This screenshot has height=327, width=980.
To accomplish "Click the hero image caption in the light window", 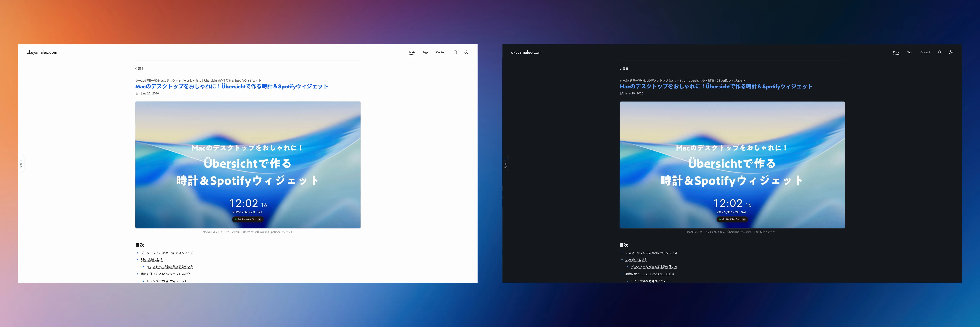I will coord(248,232).
